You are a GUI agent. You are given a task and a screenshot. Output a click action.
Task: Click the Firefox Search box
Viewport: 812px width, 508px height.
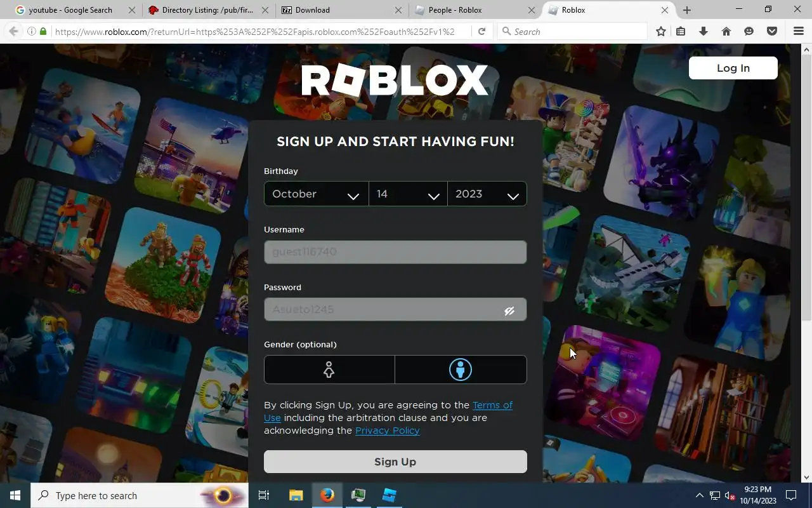point(572,31)
